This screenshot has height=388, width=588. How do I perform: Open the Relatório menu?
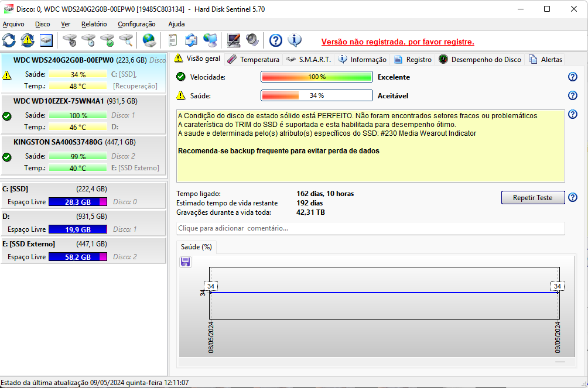(94, 24)
